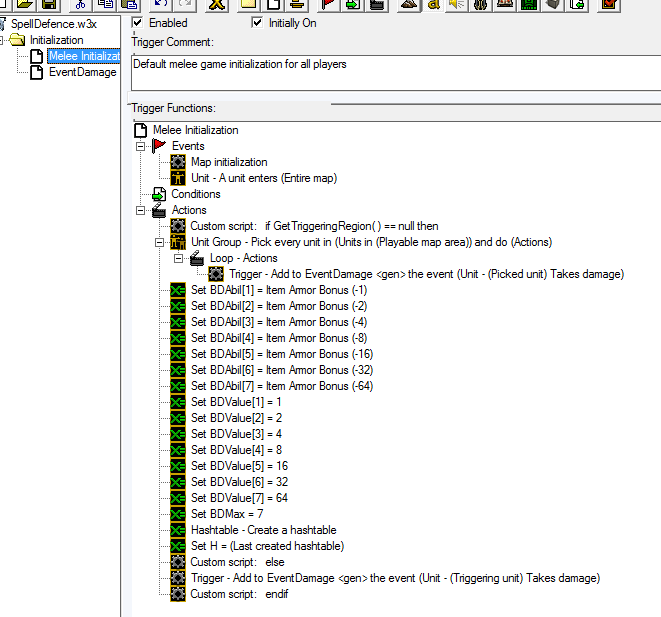Click the Loop - Actions clapperboard icon

pyautogui.click(x=197, y=258)
